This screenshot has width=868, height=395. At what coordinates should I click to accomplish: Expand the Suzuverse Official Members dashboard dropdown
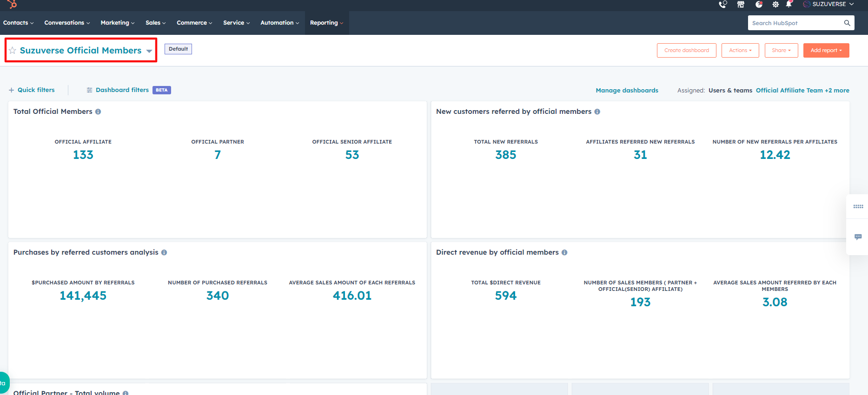coord(149,51)
